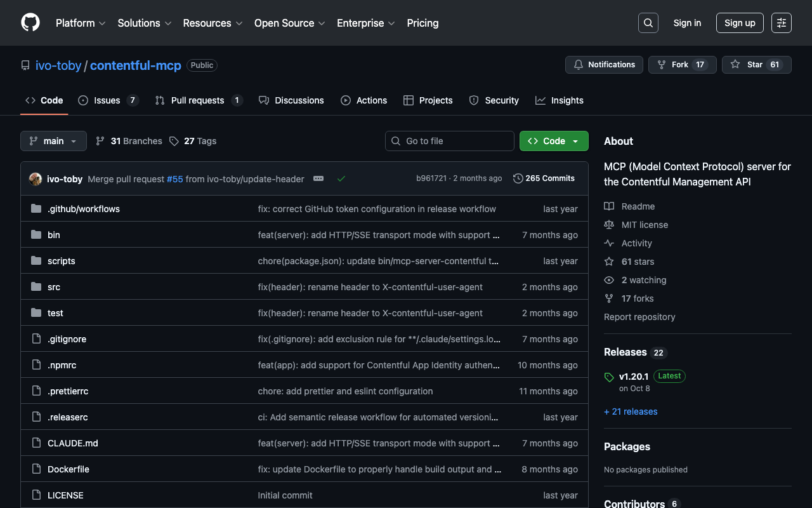Star the contentful-mcp repository

(756, 65)
